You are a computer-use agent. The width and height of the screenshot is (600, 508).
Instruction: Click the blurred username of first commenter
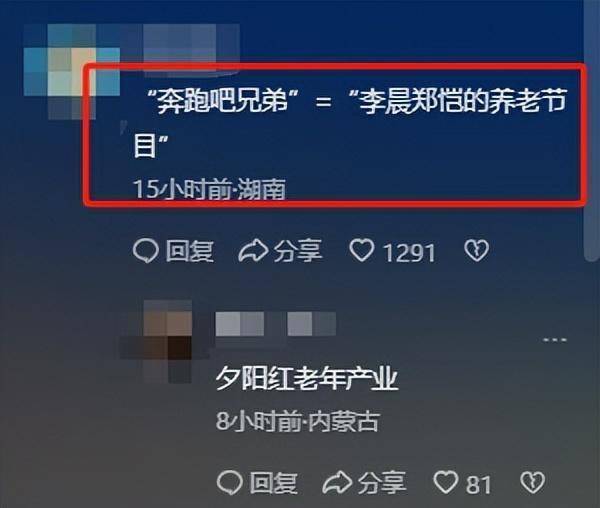point(191,44)
